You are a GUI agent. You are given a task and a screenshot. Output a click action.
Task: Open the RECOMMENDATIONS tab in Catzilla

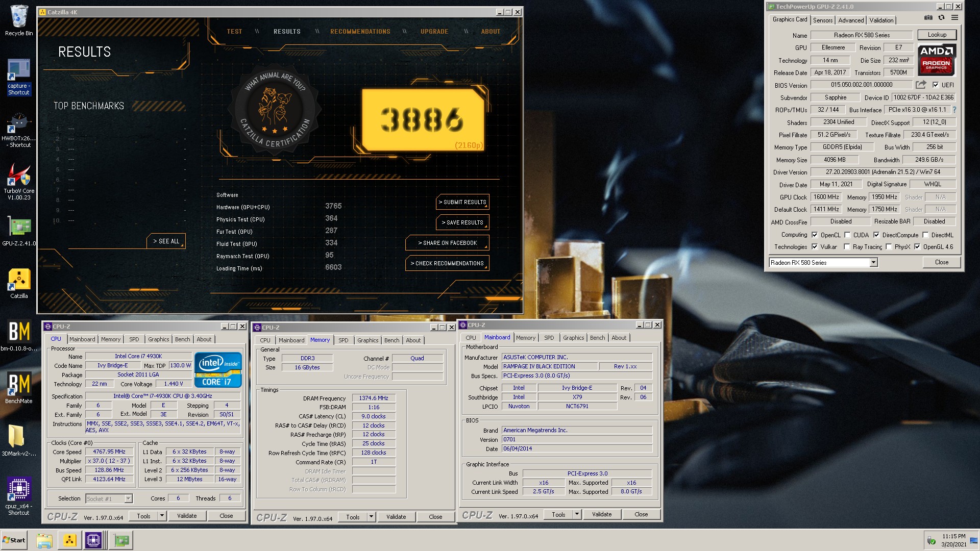coord(360,32)
